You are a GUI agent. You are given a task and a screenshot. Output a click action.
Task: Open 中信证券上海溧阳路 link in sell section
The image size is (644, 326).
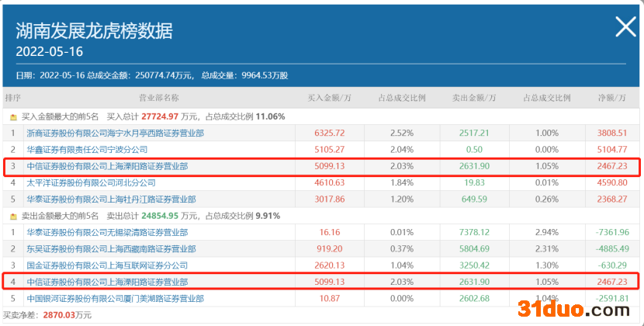(x=106, y=282)
